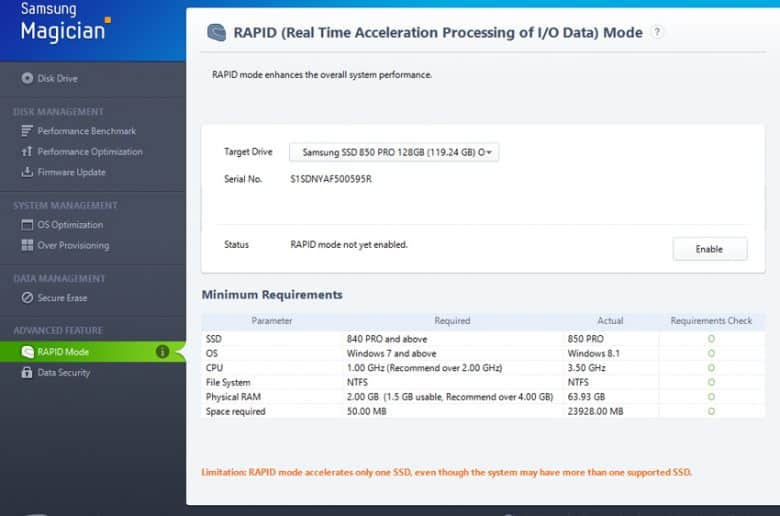The width and height of the screenshot is (780, 516).
Task: Click the OS requirements check mark
Action: [x=711, y=353]
